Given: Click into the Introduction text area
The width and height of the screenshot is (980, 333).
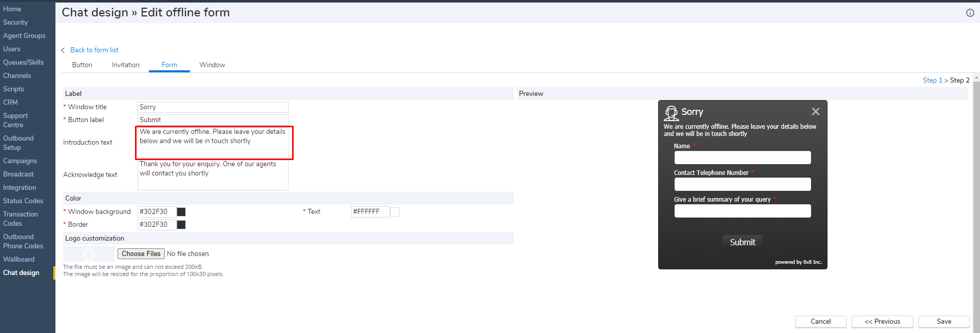Looking at the screenshot, I should click(213, 143).
